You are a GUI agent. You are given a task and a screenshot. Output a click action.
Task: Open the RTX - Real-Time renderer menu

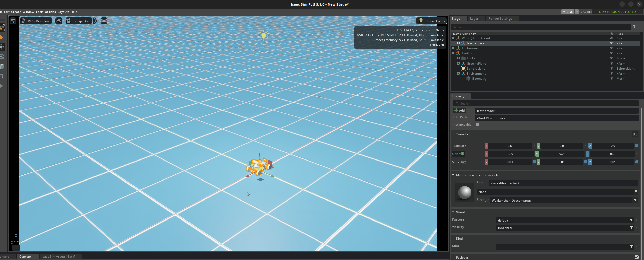tap(36, 21)
